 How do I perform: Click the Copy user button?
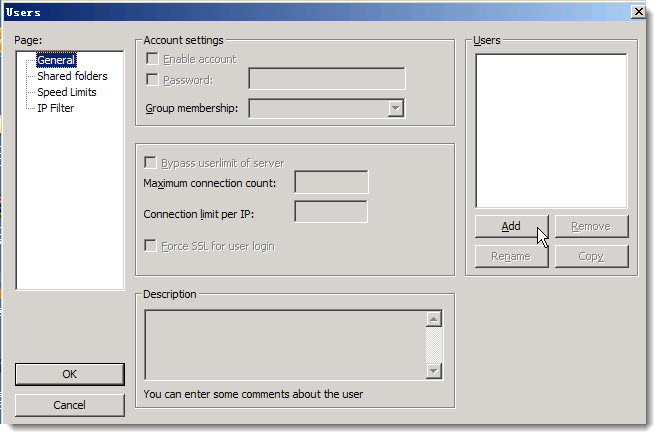(x=591, y=256)
